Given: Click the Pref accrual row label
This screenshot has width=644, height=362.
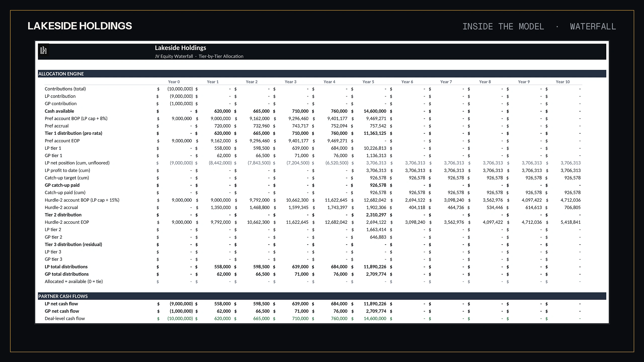Looking at the screenshot, I should [x=57, y=126].
